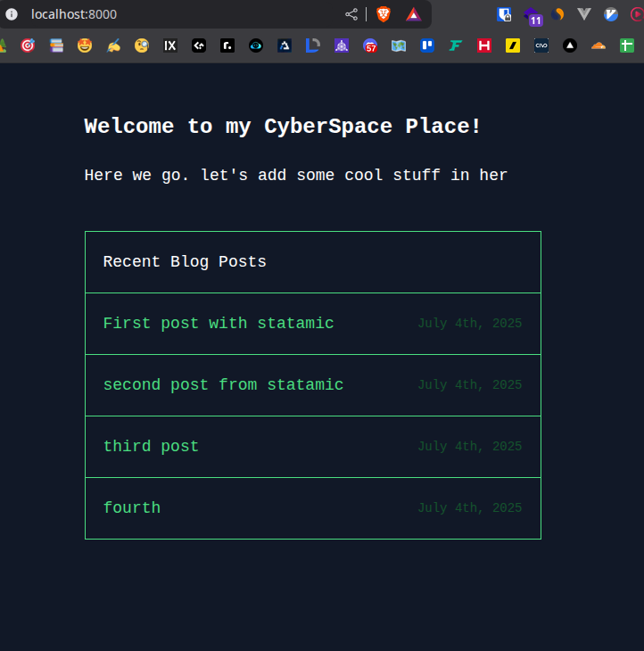Click the date beside 'third post'

click(469, 446)
